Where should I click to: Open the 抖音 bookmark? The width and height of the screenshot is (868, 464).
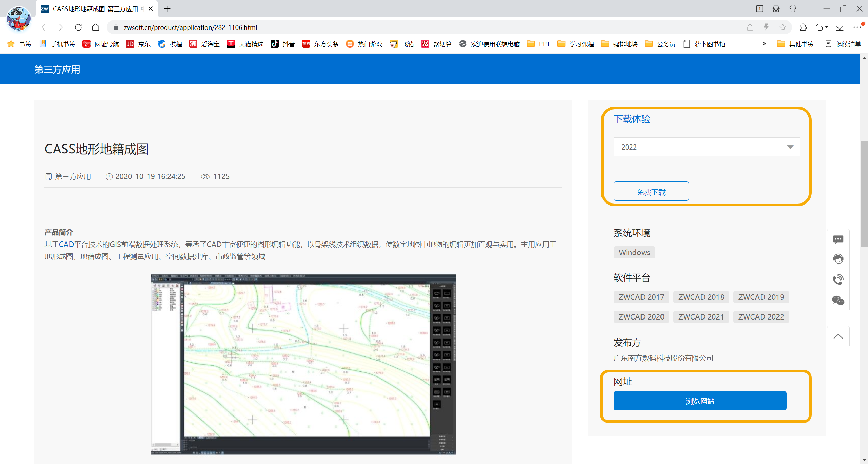pyautogui.click(x=283, y=44)
